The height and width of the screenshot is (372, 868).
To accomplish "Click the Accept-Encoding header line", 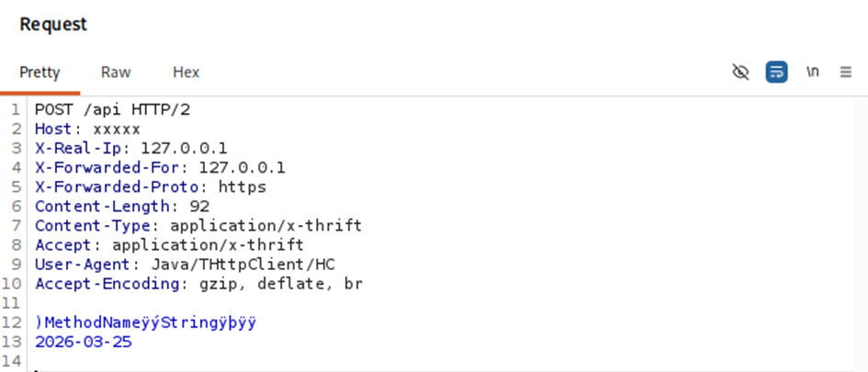I will pos(198,284).
